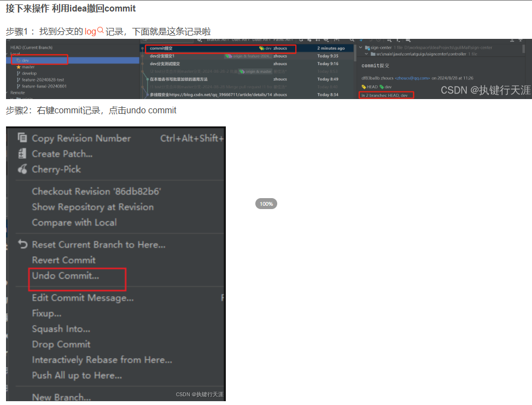The height and width of the screenshot is (405, 532).
Task: Choose 'Interactively Rebase from Here...' menu entry
Action: (x=101, y=360)
